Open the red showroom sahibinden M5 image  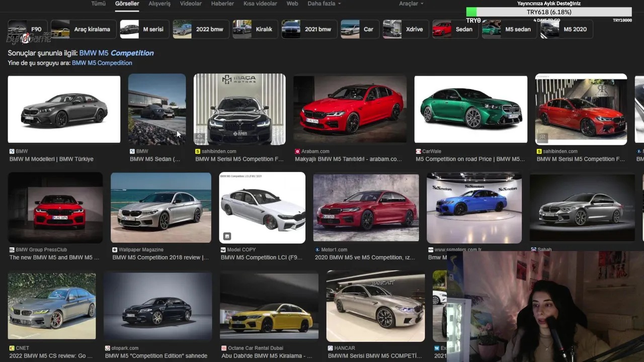point(581,109)
